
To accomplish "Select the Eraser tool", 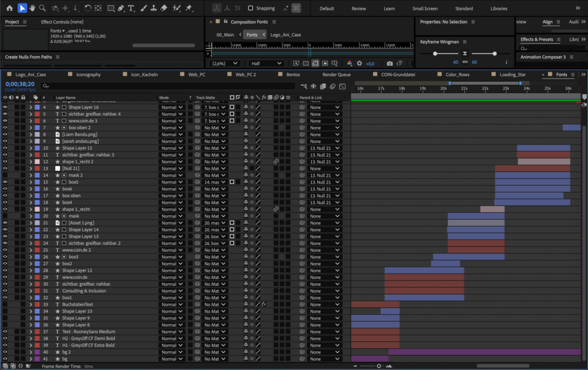I will click(164, 8).
